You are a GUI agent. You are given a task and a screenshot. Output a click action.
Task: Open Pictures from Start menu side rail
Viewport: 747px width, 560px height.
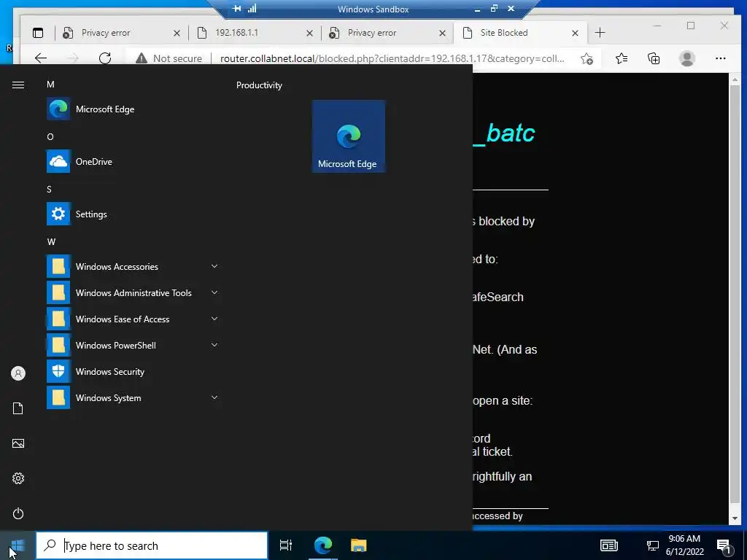click(18, 443)
